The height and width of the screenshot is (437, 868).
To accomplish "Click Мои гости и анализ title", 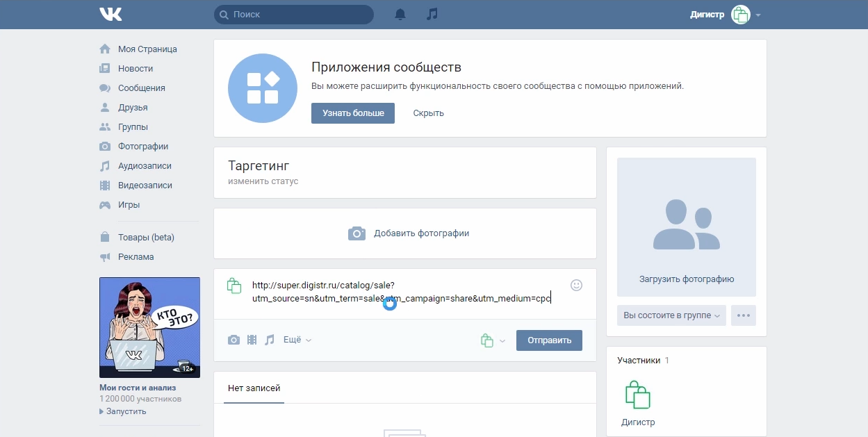I will [x=138, y=388].
